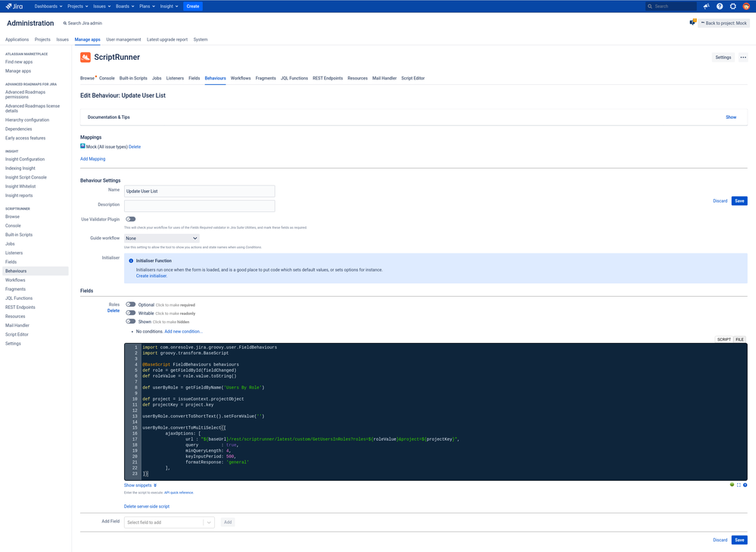Click the green script validation status indicator

(x=732, y=485)
